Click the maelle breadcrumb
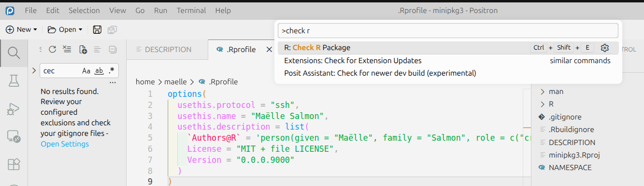Image resolution: width=644 pixels, height=186 pixels. tap(175, 82)
